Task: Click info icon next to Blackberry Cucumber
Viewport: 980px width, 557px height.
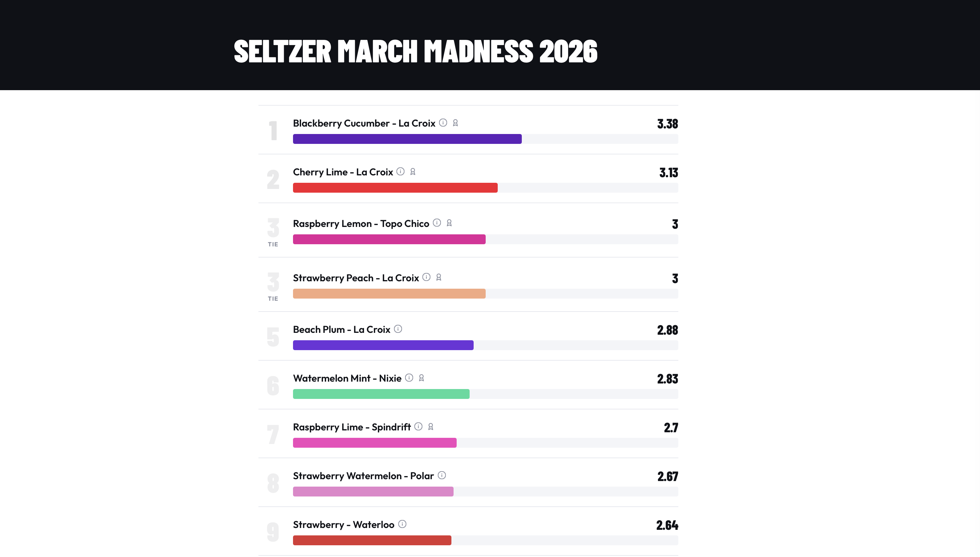Action: pyautogui.click(x=443, y=123)
